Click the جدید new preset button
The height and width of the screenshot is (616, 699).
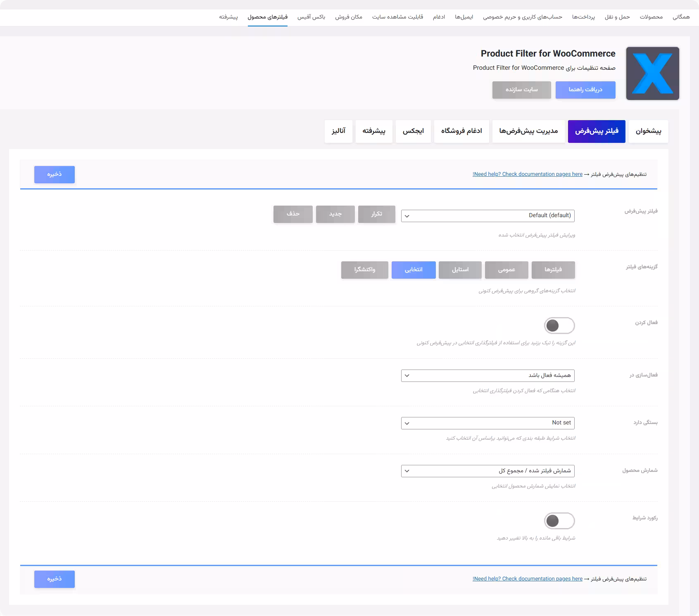coord(335,214)
